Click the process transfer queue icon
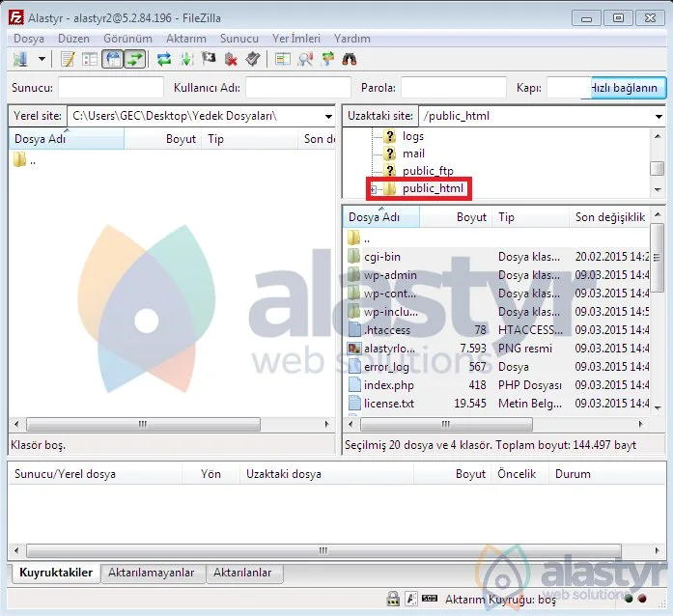This screenshot has height=616, width=673. tap(186, 60)
